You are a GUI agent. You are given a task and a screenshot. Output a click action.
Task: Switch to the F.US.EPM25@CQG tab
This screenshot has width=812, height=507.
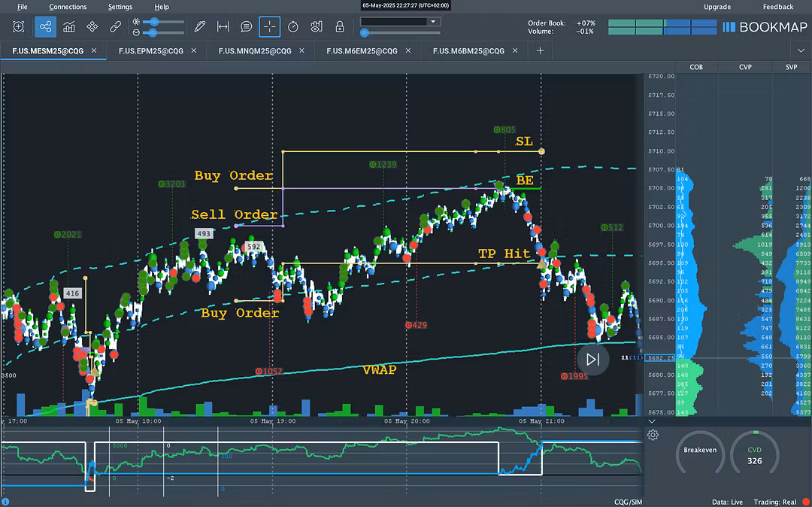coord(151,50)
